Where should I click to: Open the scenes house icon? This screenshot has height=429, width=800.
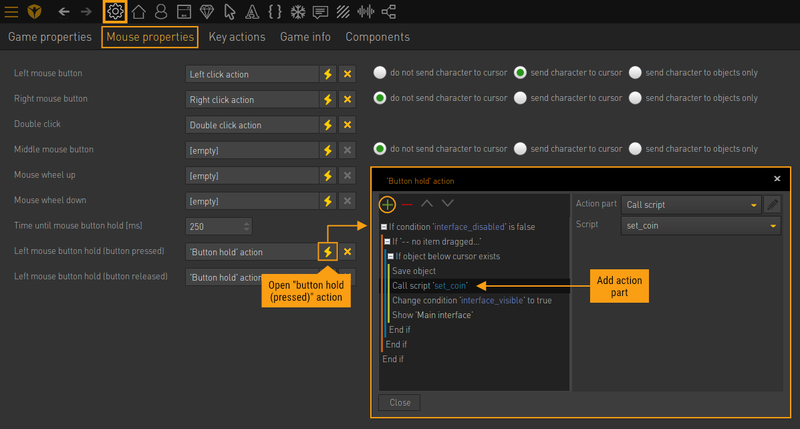point(139,11)
